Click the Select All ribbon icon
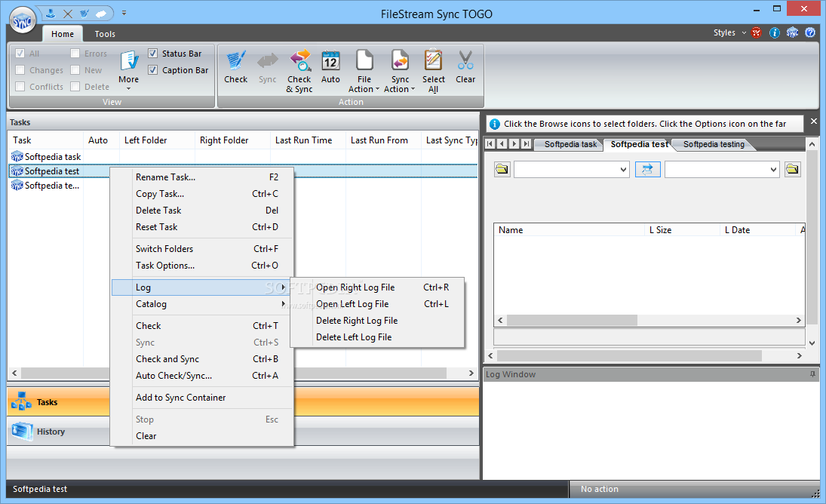The image size is (826, 504). (x=433, y=61)
